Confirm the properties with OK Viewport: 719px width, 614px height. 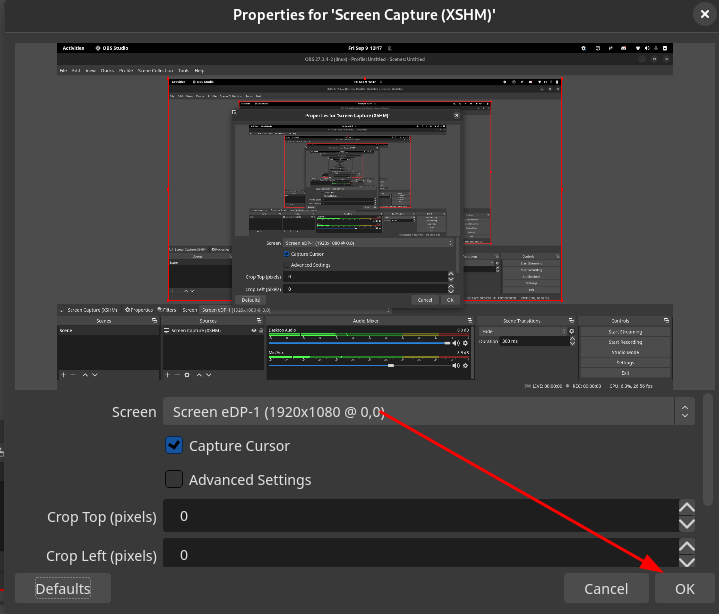(x=684, y=588)
